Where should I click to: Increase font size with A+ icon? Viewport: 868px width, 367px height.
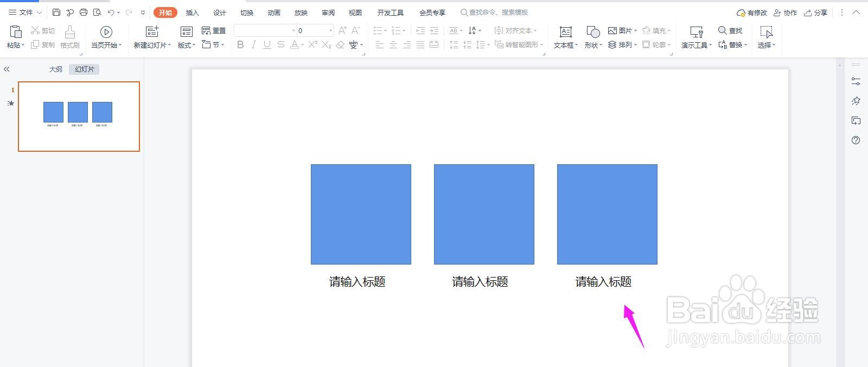(x=342, y=30)
